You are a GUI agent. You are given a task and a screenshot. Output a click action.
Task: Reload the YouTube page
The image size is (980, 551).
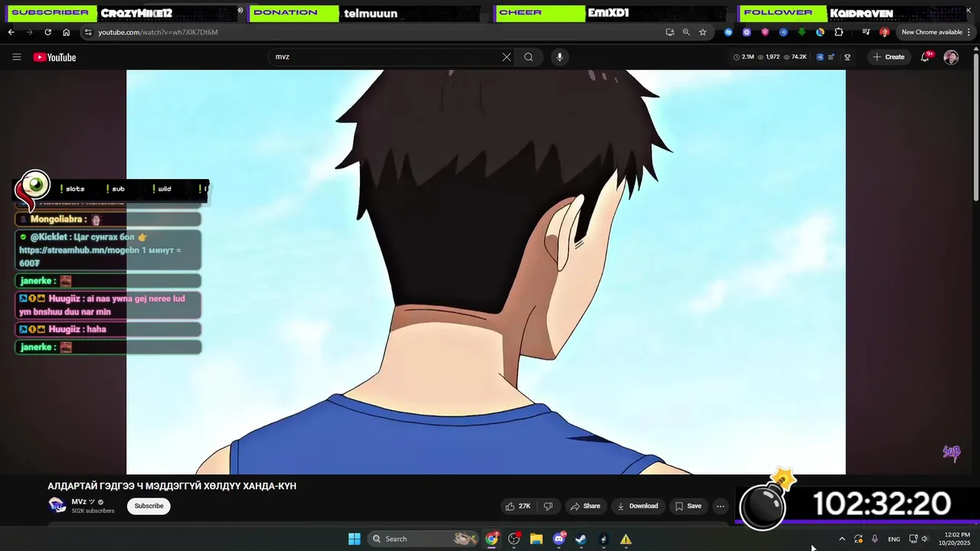point(47,32)
